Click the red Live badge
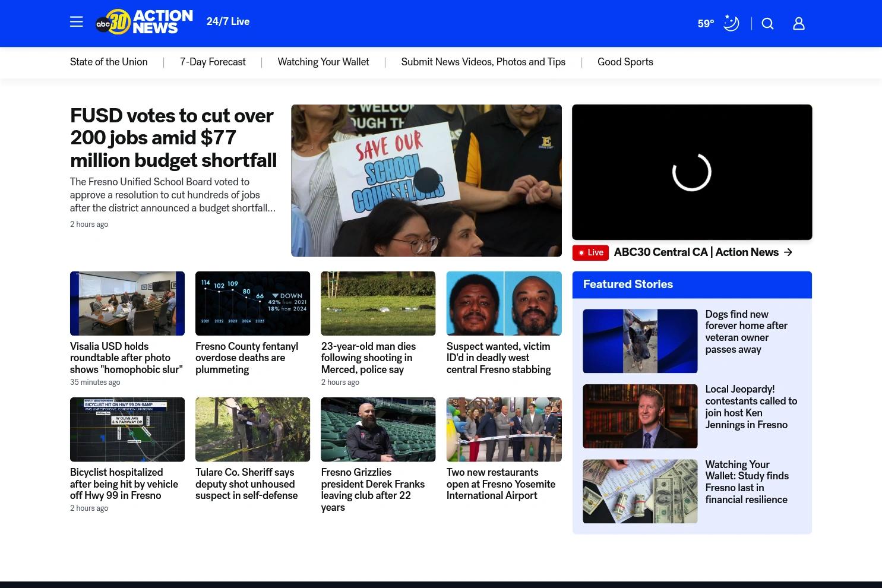Image resolution: width=882 pixels, height=588 pixels. tap(591, 252)
